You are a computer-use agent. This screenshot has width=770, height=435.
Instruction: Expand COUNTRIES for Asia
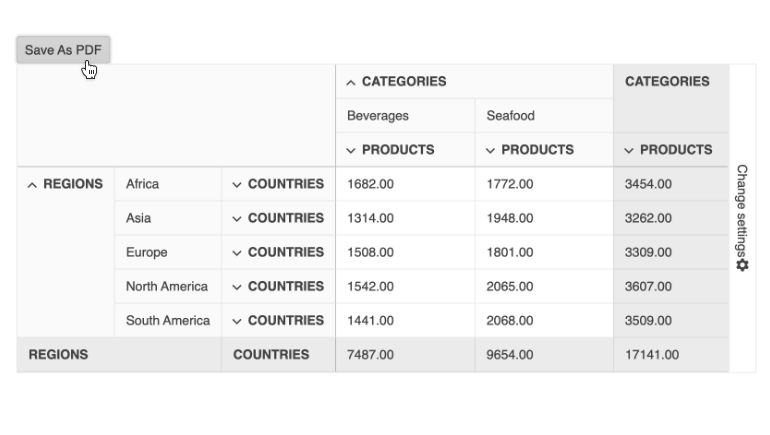[x=237, y=218]
